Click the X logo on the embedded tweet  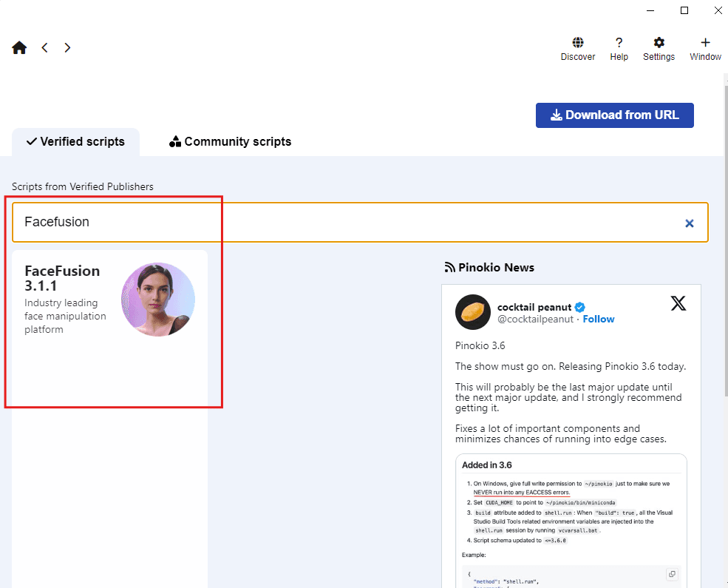point(678,303)
